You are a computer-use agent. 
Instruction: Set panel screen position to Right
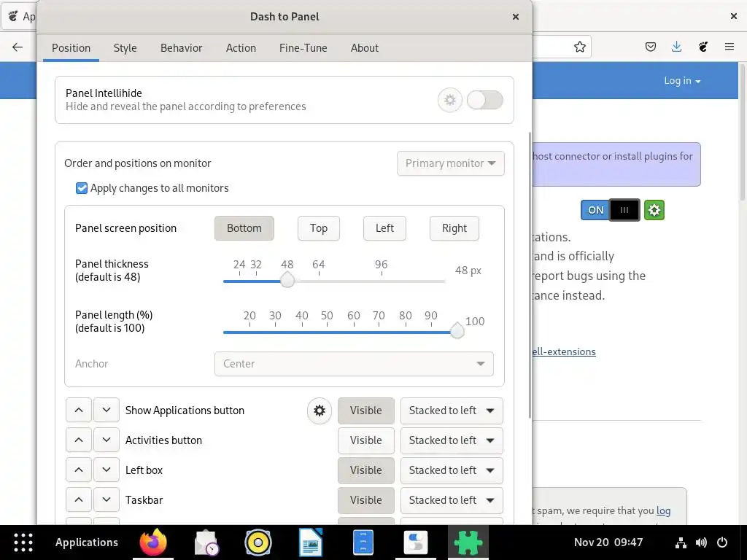coord(454,228)
